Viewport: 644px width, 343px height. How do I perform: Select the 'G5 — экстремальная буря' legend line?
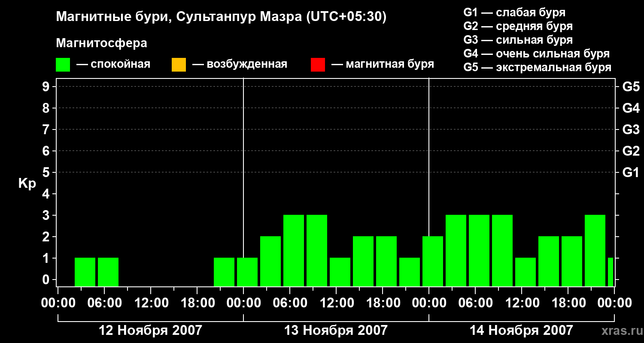click(x=537, y=67)
